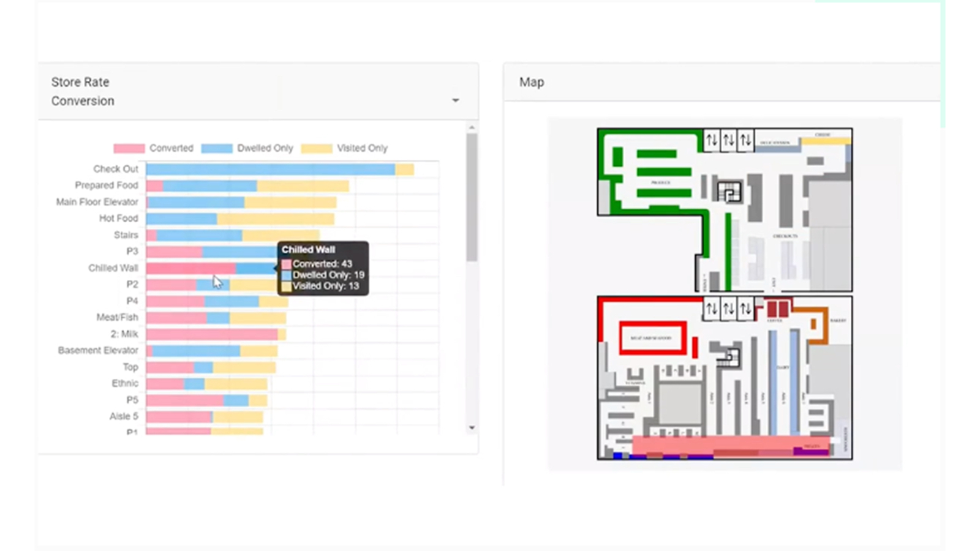Select the red Meat and Seafood zone
The height and width of the screenshot is (551, 980).
pyautogui.click(x=652, y=338)
